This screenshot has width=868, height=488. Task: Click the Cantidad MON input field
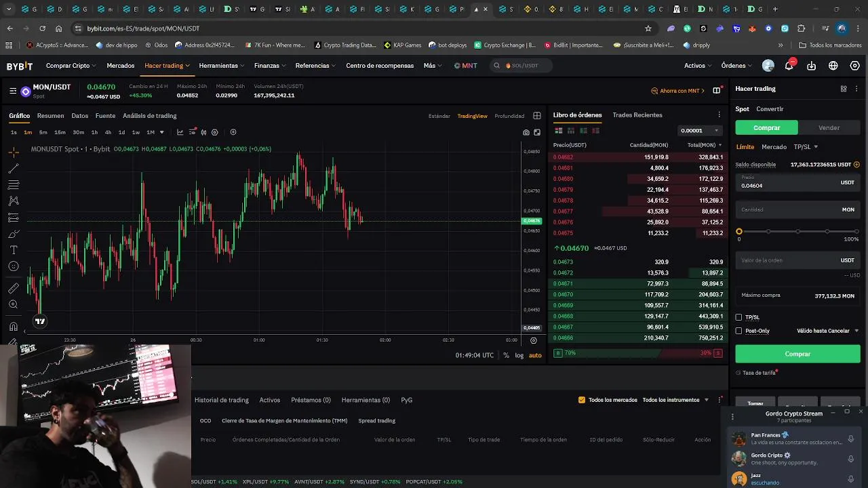797,209
